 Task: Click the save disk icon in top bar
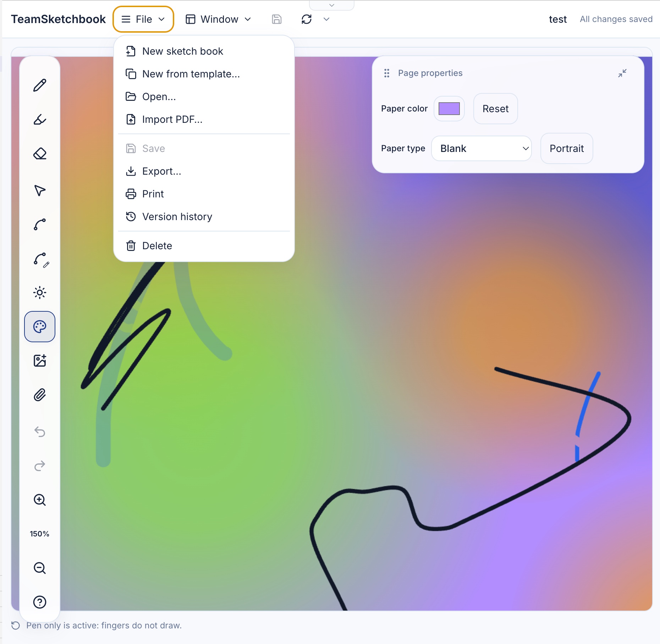[277, 19]
